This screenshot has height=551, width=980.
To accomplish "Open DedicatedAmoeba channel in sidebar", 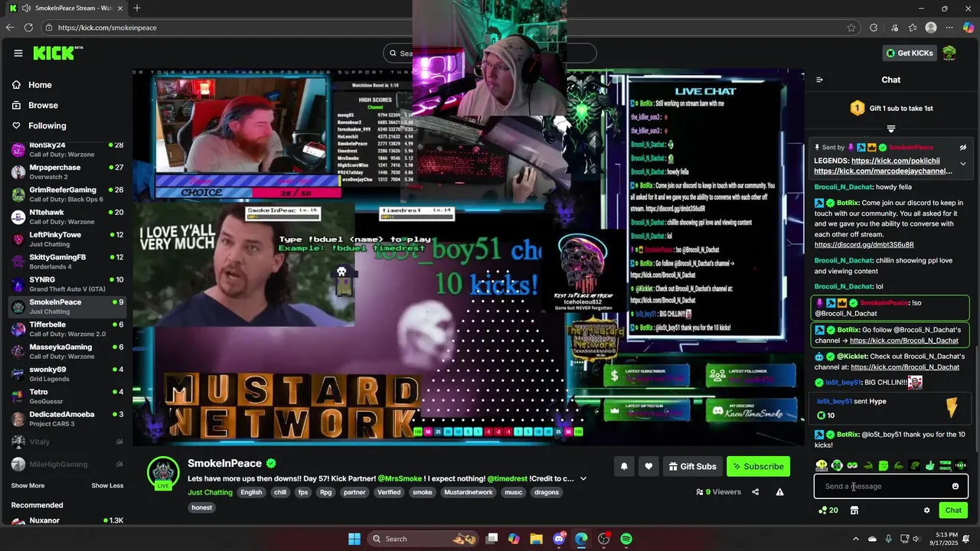I will point(67,419).
